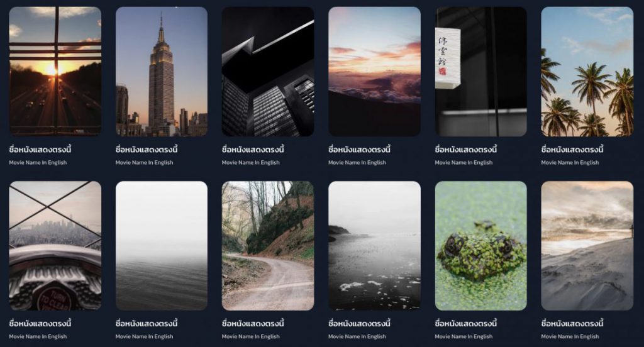Open the green camouflaged frog poster
644x347 pixels.
point(480,246)
